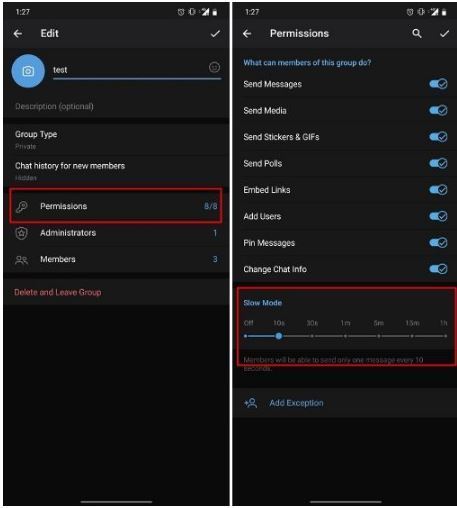
Task: Tap back arrow on Edit screen
Action: pos(18,33)
